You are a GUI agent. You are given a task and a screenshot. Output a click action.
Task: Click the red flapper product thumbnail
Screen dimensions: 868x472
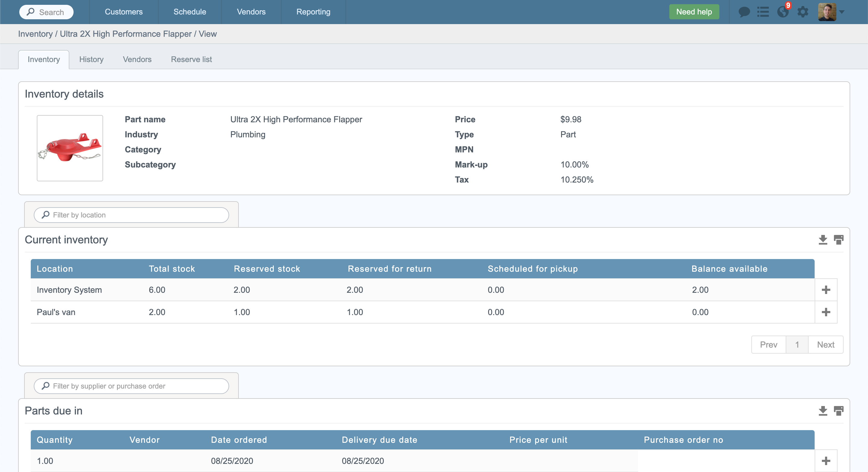[x=70, y=148]
